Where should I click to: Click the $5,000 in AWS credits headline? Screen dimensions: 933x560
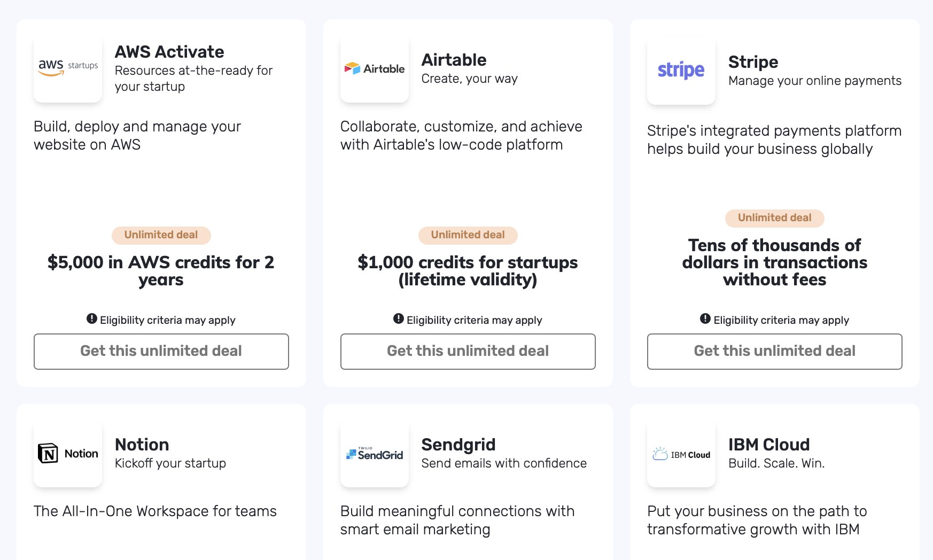[x=161, y=271]
